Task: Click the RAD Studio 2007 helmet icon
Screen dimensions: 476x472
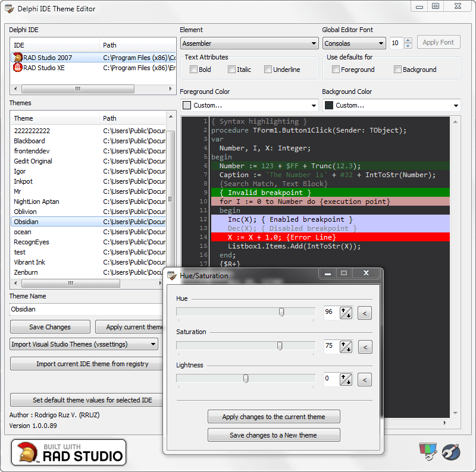Action: tap(18, 58)
